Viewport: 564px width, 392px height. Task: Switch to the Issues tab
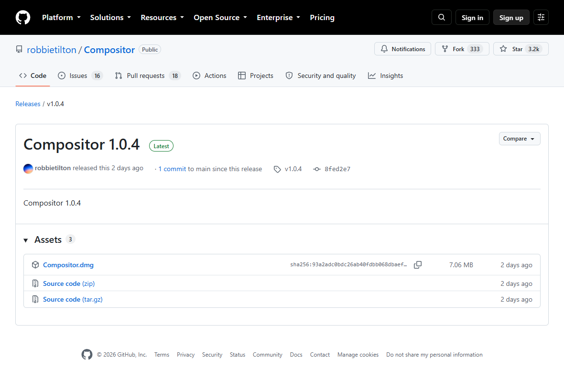pyautogui.click(x=80, y=76)
